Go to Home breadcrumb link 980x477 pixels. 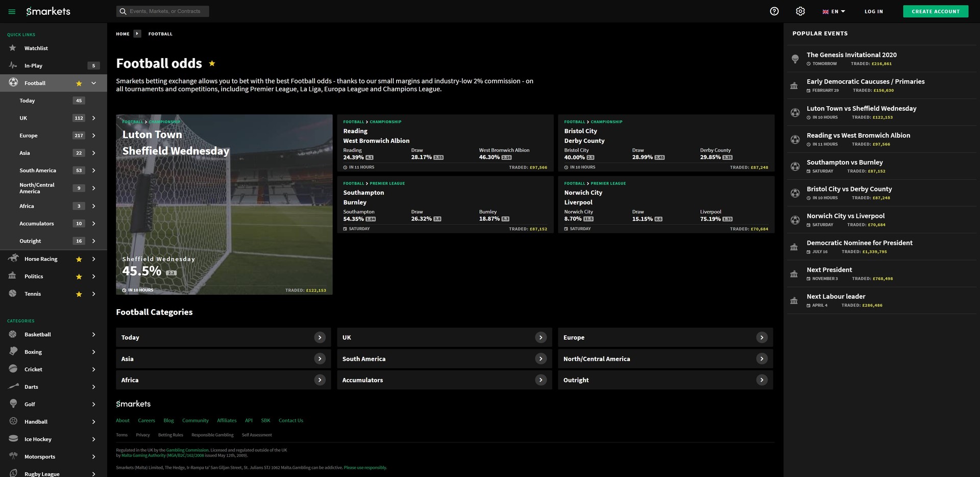pos(122,34)
